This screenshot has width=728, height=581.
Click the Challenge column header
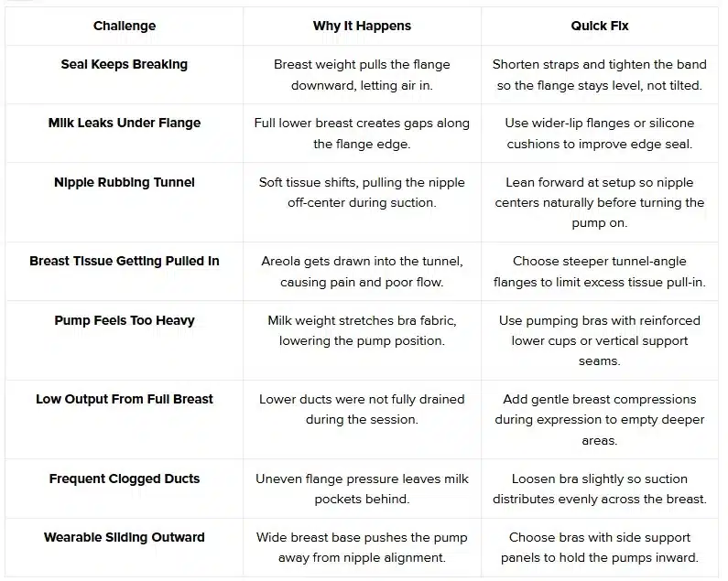(x=125, y=26)
